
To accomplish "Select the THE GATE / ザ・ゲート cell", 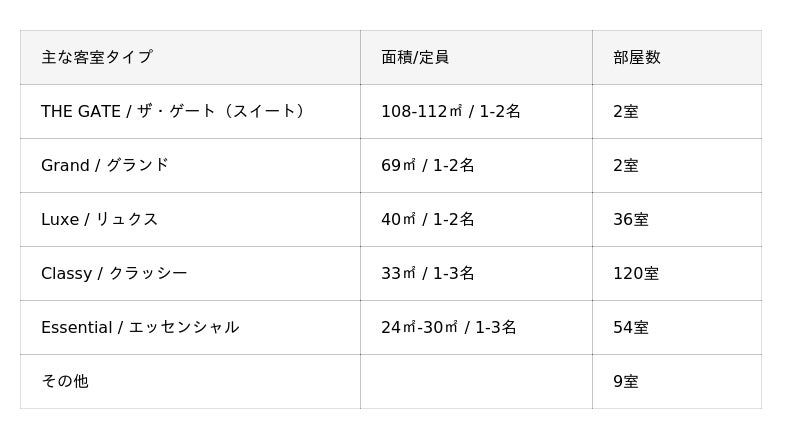I will click(x=173, y=112).
